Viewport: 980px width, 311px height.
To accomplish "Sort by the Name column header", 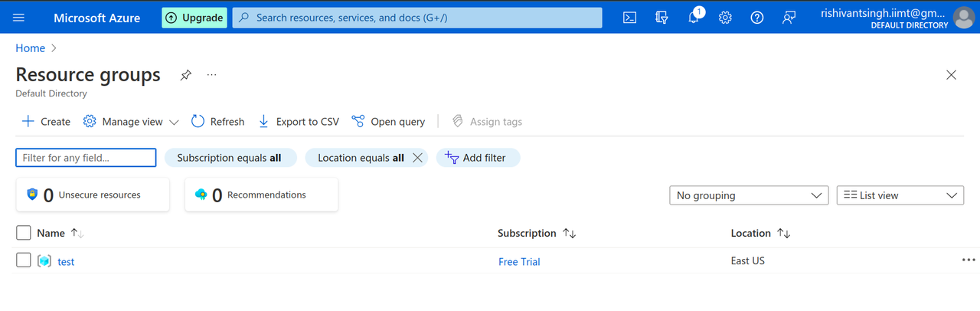I will pyautogui.click(x=51, y=233).
